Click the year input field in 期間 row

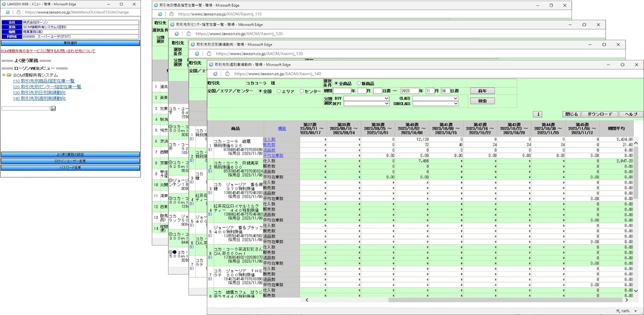point(341,91)
